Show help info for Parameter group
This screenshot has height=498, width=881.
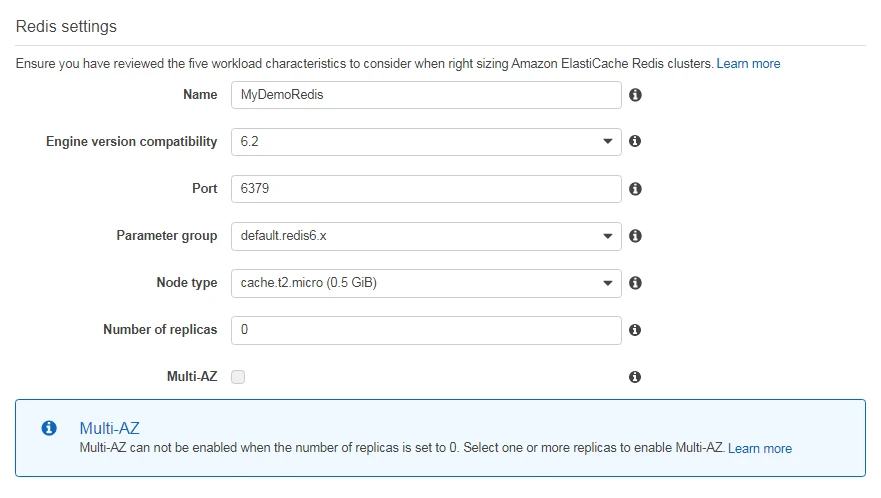[x=635, y=236]
